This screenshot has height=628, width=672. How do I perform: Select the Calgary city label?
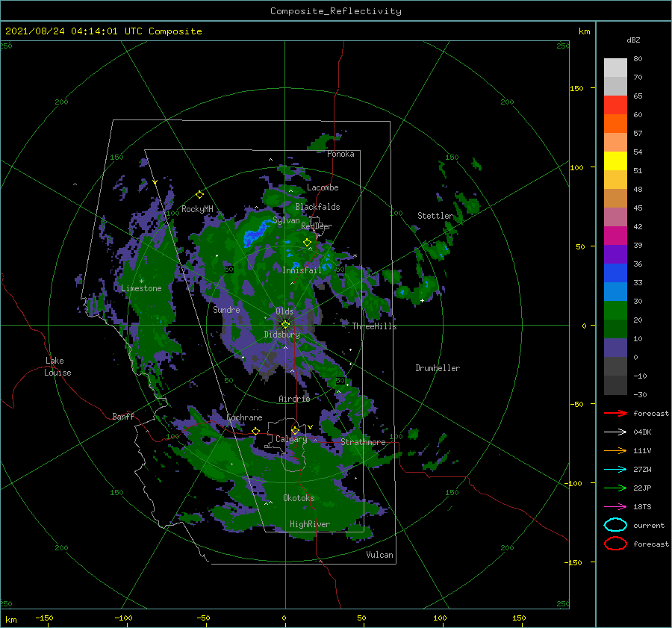[291, 439]
